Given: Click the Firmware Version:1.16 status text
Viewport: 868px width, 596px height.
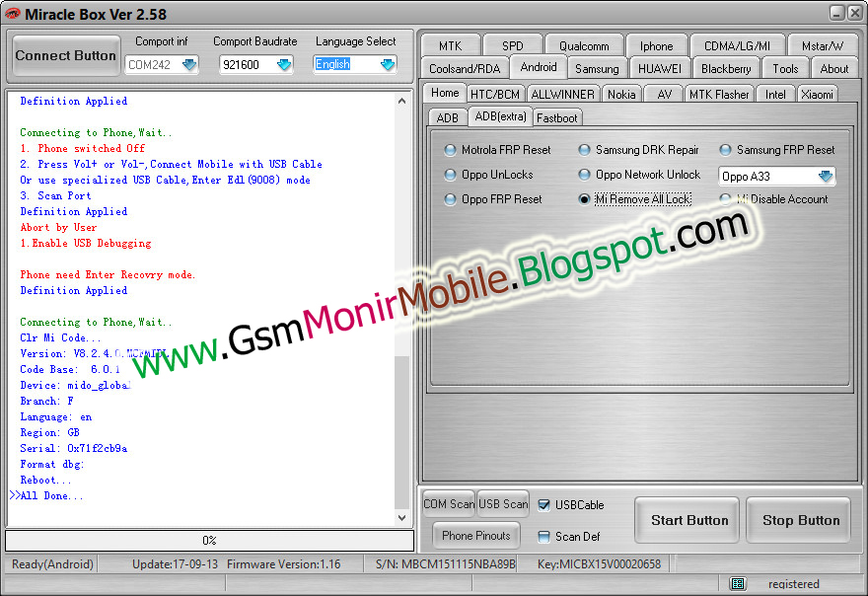Looking at the screenshot, I should [x=283, y=564].
